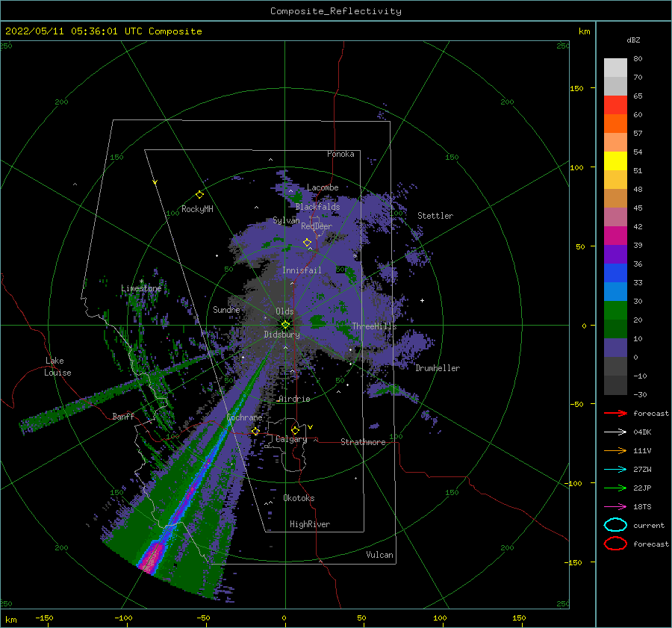Click the HighRiver town label
Image resolution: width=672 pixels, height=628 pixels.
310,524
